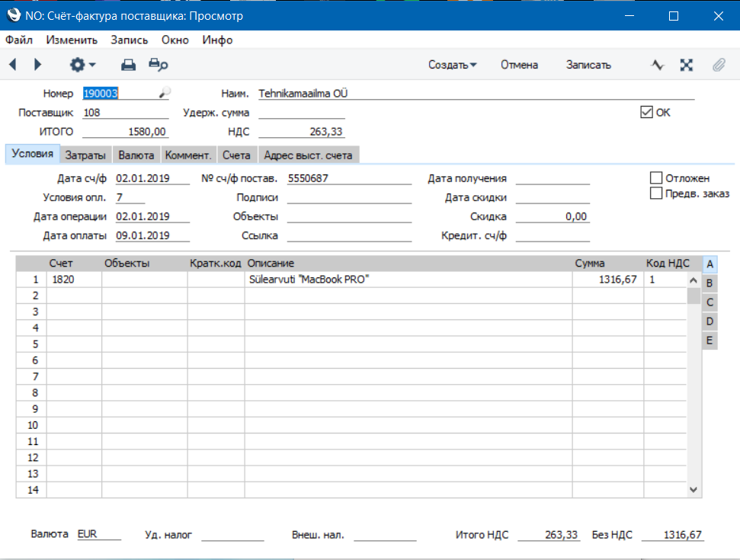Enable the Отложен checkbox
740x560 pixels.
pyautogui.click(x=655, y=178)
